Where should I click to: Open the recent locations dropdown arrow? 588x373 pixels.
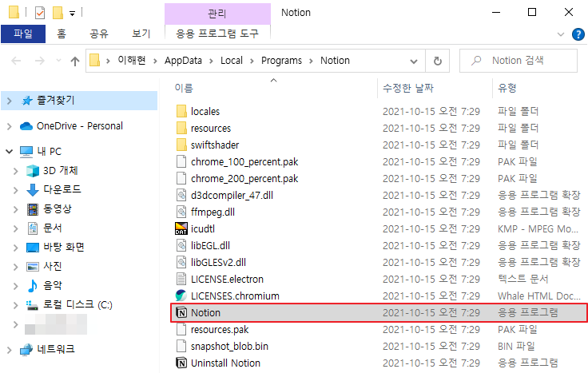[58, 61]
